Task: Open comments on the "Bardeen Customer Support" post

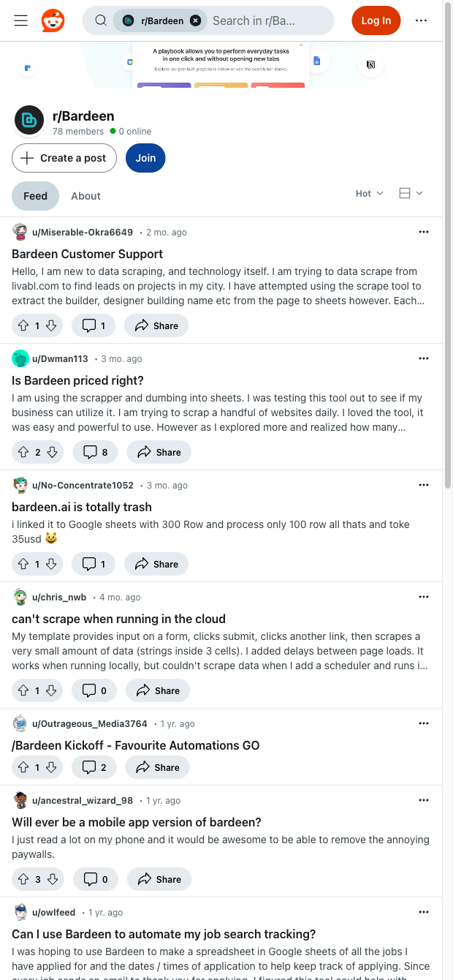Action: coord(94,325)
